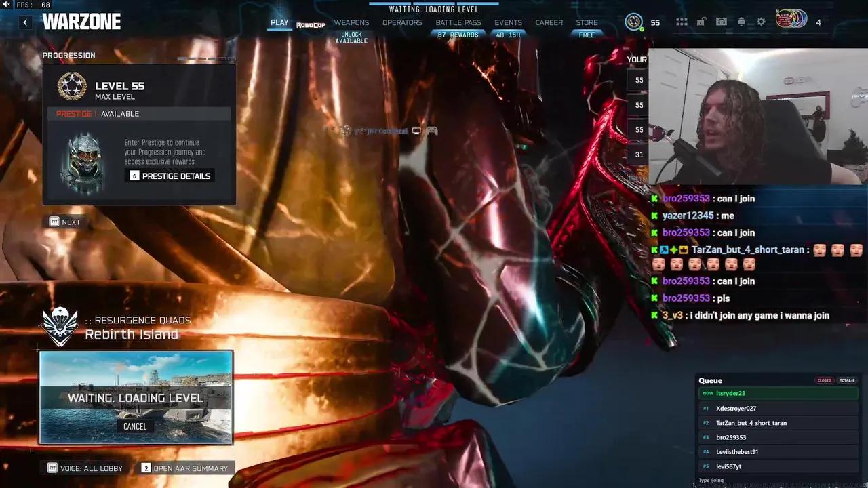Open the Events tab
868x488 pixels.
coord(508,22)
